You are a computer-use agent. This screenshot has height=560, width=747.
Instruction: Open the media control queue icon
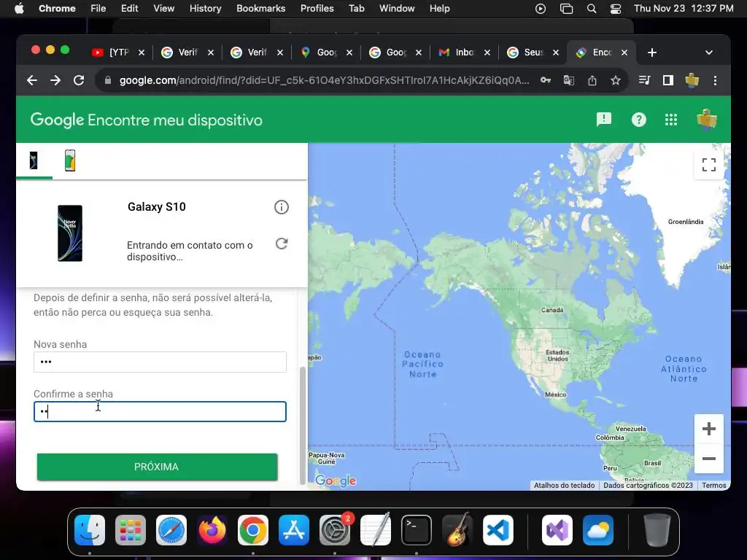tap(644, 80)
